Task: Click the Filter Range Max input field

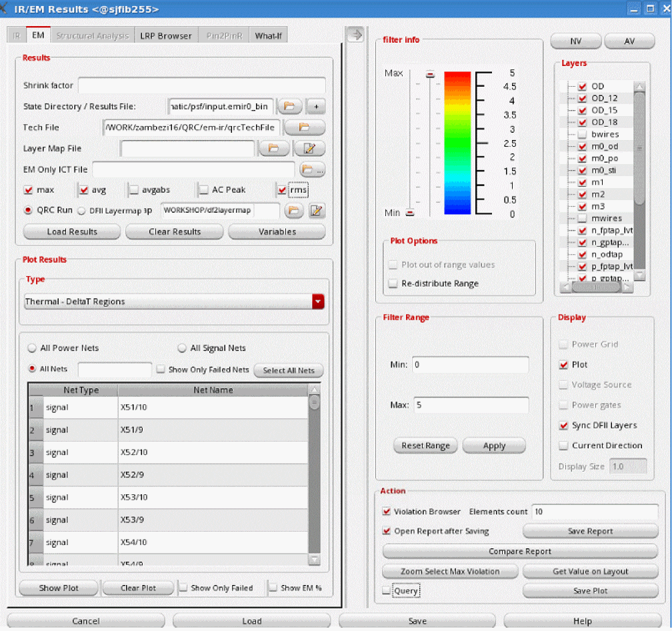Action: [471, 405]
